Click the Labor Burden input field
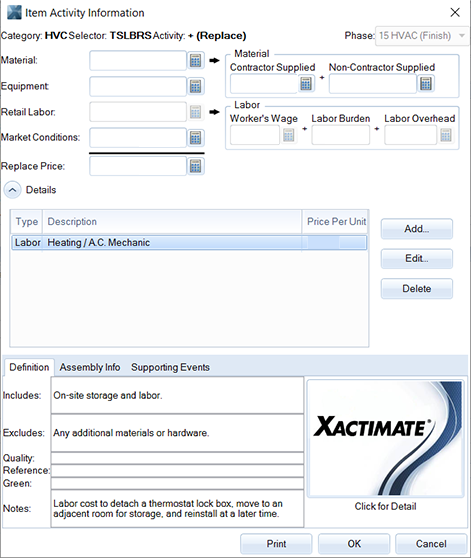Image resolution: width=471 pixels, height=558 pixels. [341, 135]
